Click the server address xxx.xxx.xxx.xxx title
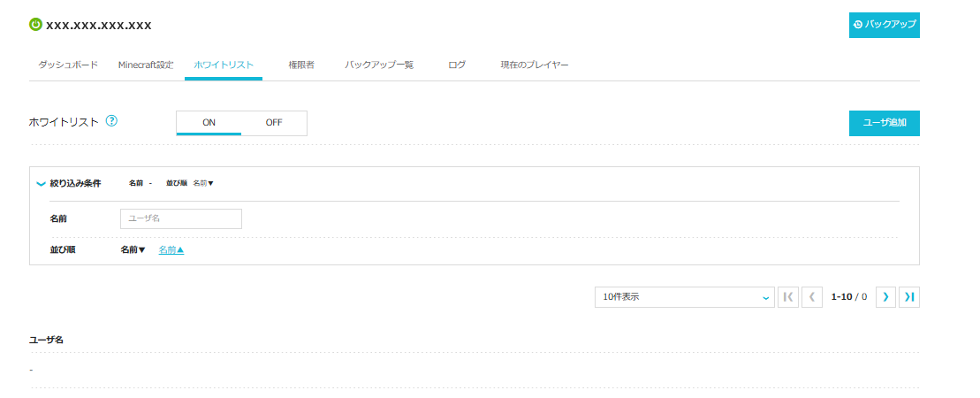Image resolution: width=980 pixels, height=398 pixels. pos(99,25)
